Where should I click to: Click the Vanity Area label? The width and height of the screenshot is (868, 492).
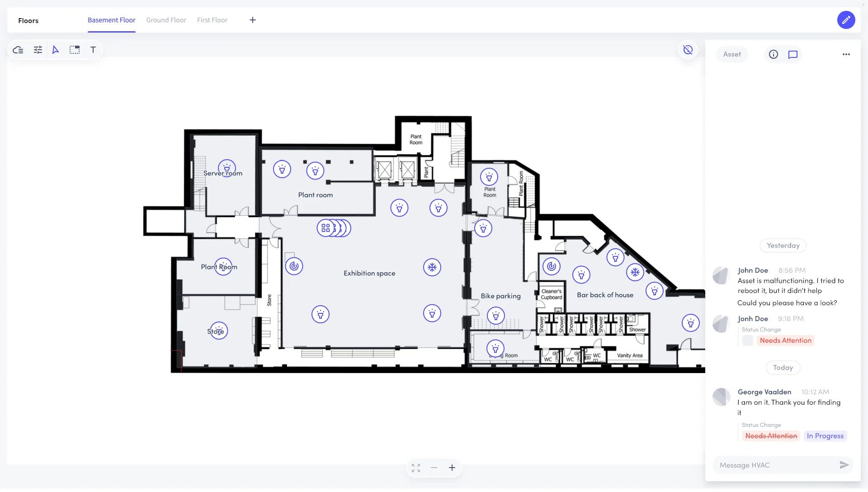click(x=630, y=355)
